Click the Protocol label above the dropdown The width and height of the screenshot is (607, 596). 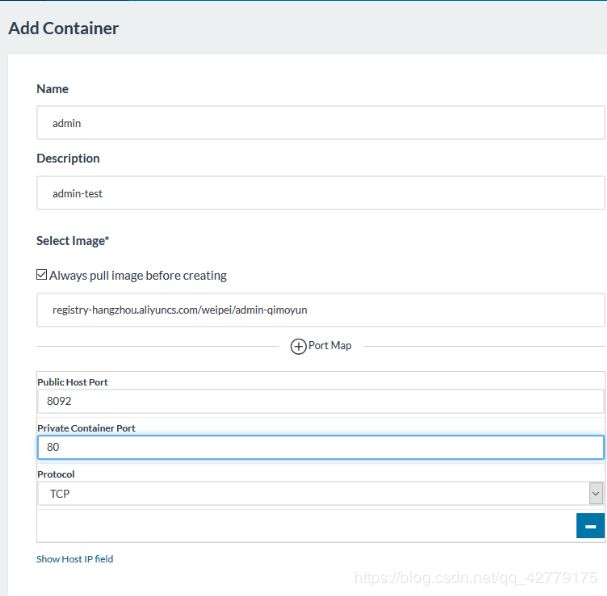tap(56, 474)
